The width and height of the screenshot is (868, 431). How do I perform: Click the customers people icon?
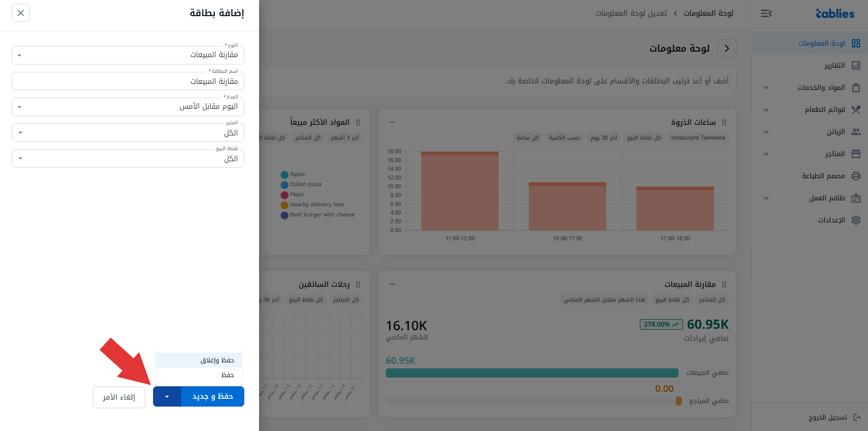click(x=856, y=132)
